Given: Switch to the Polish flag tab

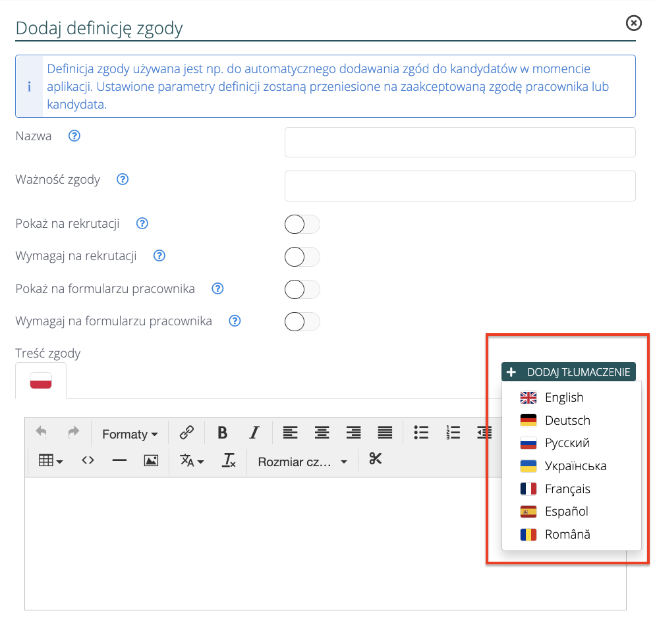Looking at the screenshot, I should click(x=41, y=381).
